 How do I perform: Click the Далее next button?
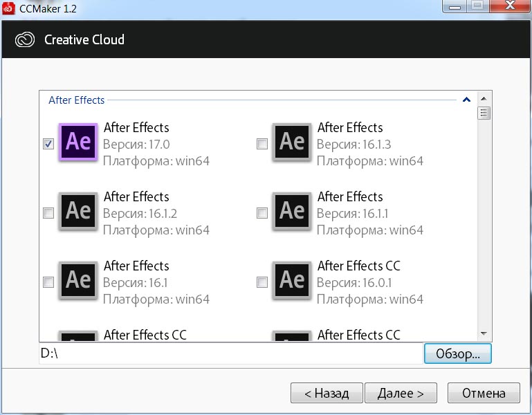coord(401,393)
